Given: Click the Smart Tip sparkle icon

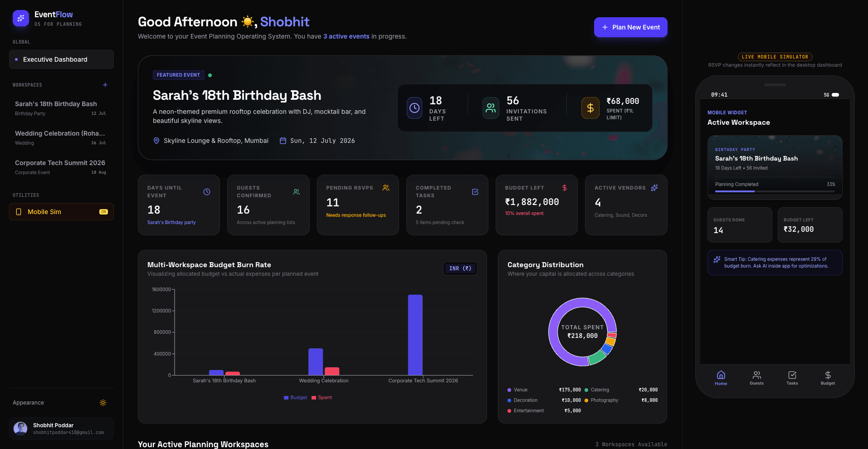Looking at the screenshot, I should [x=717, y=259].
